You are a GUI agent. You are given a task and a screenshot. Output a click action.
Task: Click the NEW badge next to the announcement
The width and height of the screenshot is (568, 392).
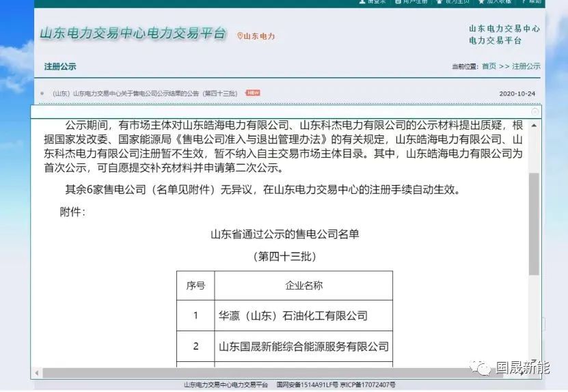[x=253, y=93]
